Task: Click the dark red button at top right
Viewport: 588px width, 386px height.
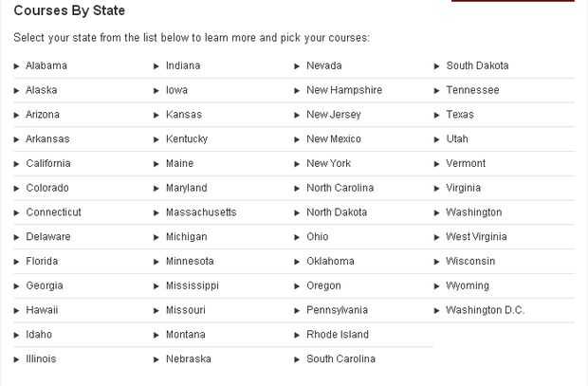Action: 512,1
